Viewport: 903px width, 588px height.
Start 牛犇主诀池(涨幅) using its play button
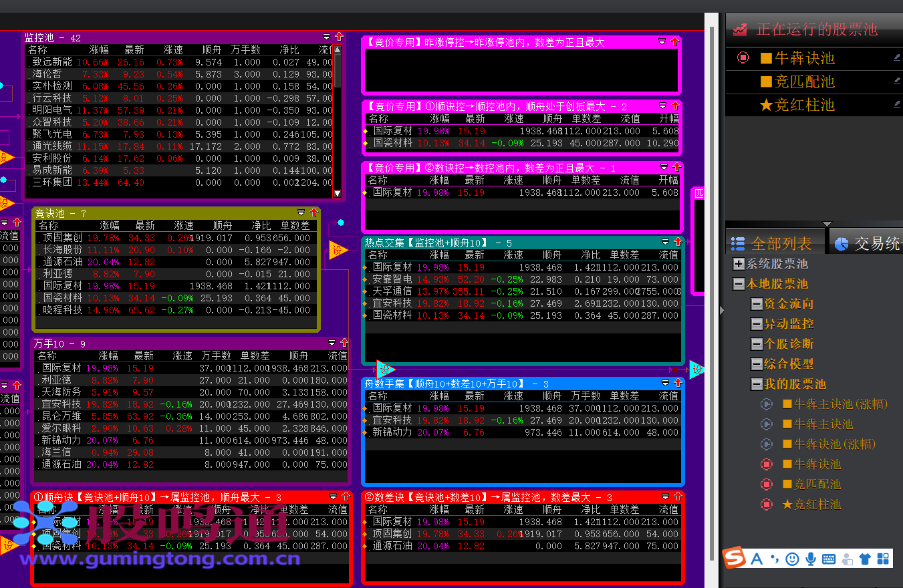pyautogui.click(x=767, y=404)
